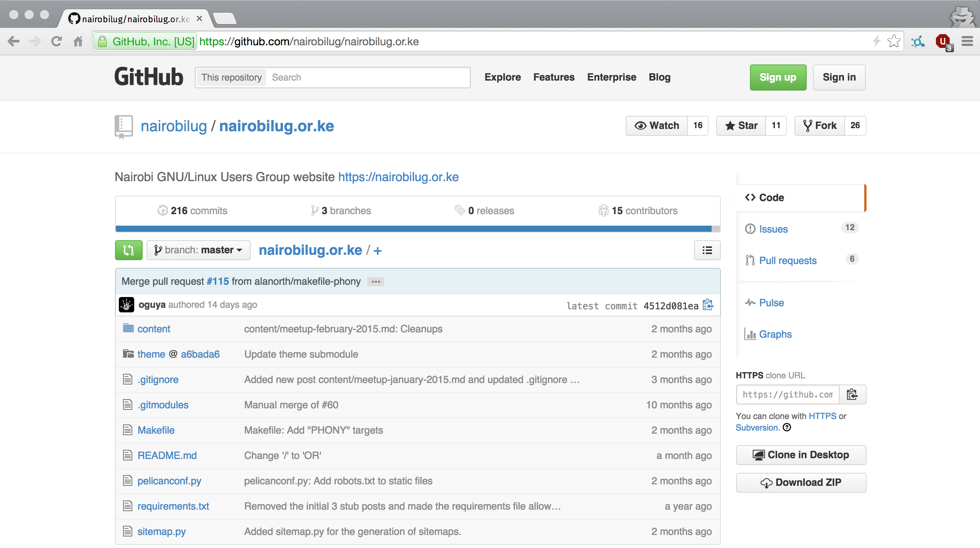Expand the commit message ellipsis

(x=375, y=282)
